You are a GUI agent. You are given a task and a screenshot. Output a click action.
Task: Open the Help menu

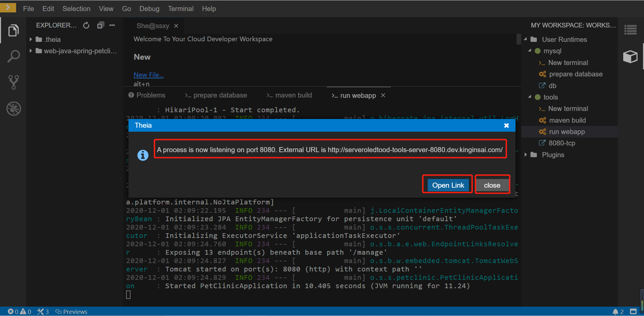[x=209, y=9]
